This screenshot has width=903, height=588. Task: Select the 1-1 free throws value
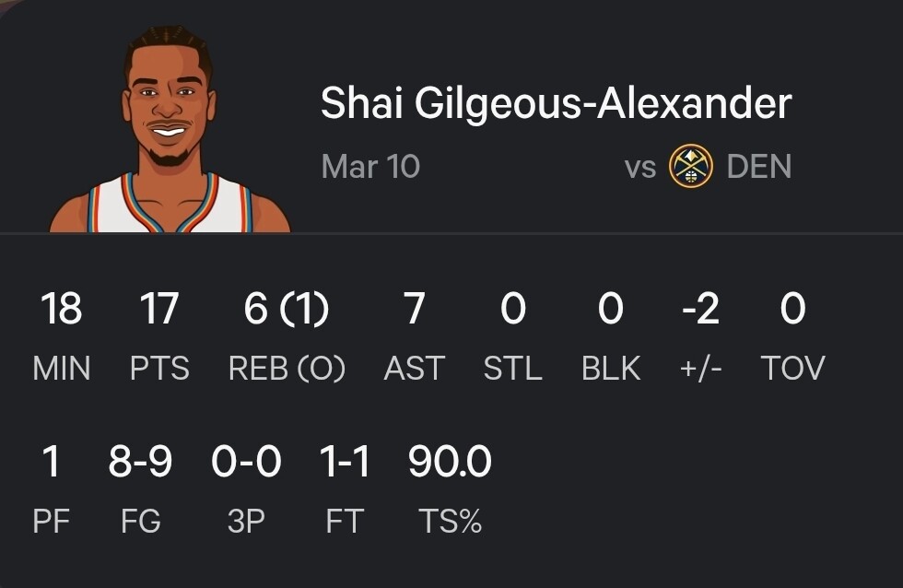pos(345,462)
